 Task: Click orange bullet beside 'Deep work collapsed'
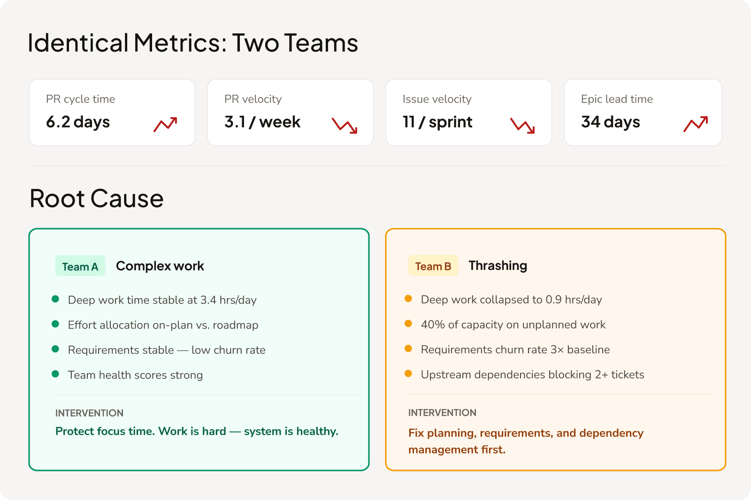tap(408, 298)
